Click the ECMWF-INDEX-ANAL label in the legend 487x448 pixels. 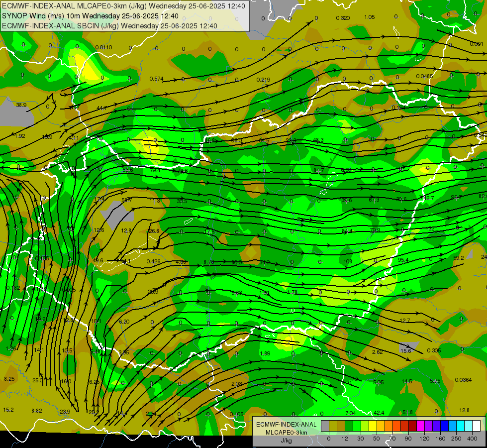[286, 425]
